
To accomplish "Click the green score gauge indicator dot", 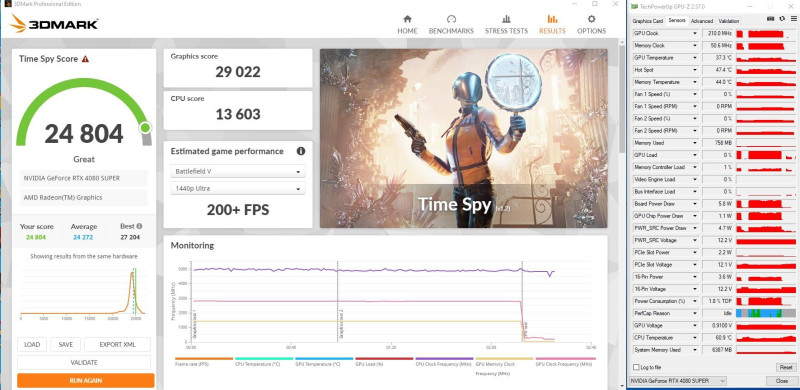I will tap(145, 127).
